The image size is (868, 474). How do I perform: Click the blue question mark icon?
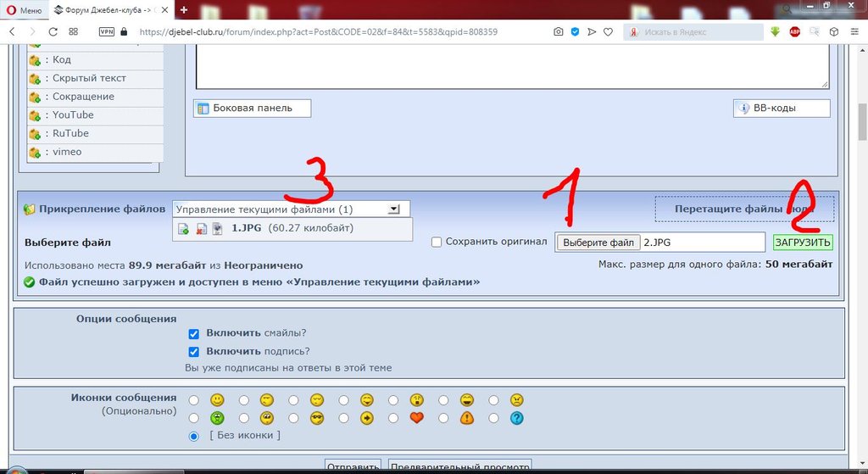point(516,418)
